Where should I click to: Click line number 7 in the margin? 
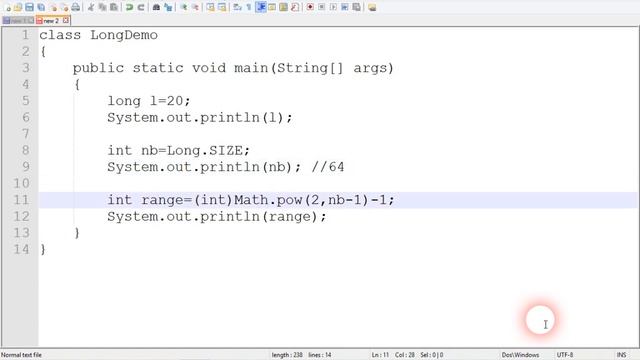coord(25,134)
